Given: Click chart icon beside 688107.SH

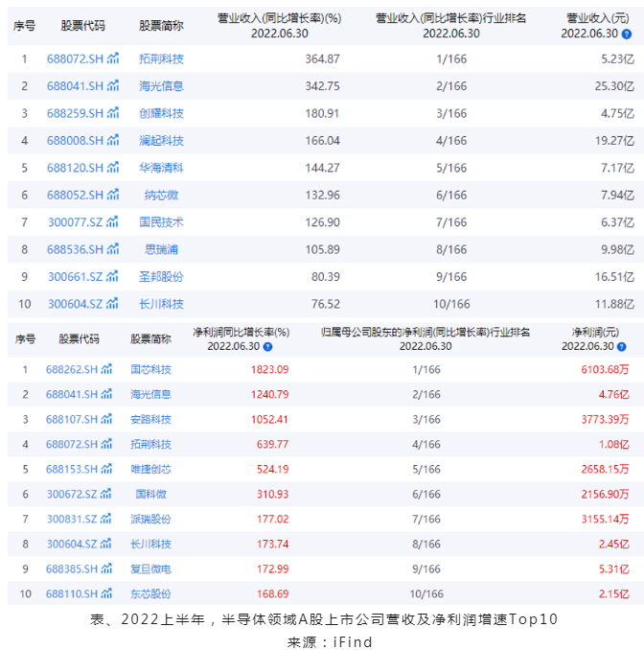Looking at the screenshot, I should 106,419.
